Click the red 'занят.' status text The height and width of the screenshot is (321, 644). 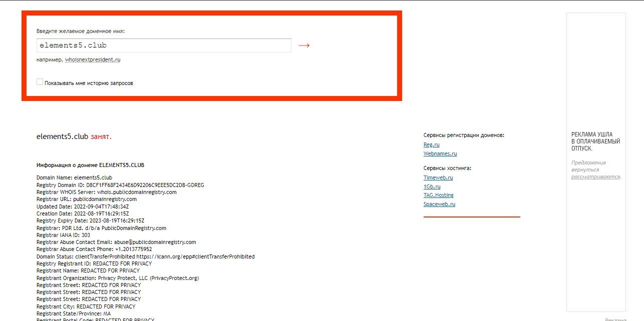(x=101, y=136)
